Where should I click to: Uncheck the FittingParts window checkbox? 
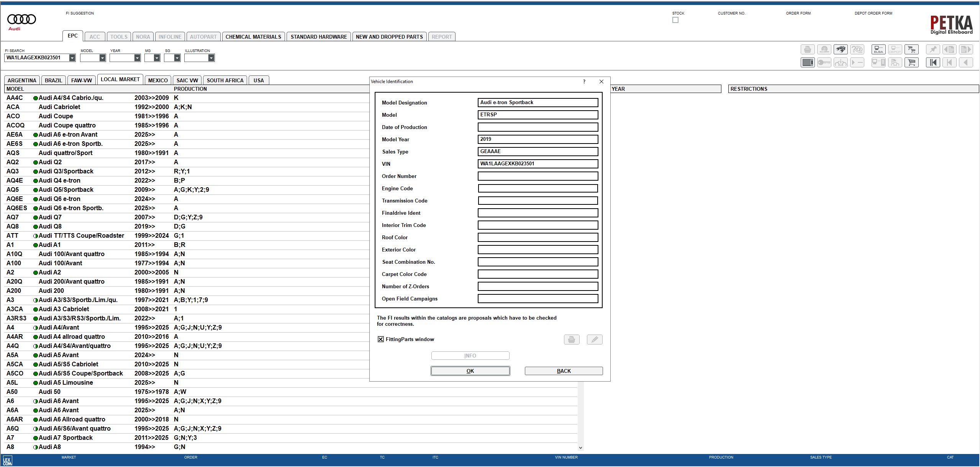pyautogui.click(x=380, y=339)
